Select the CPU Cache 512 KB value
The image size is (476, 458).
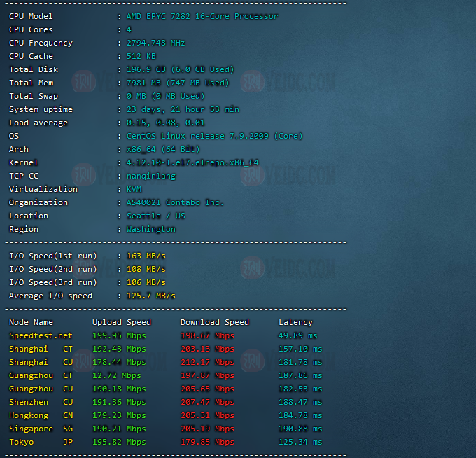pyautogui.click(x=141, y=56)
